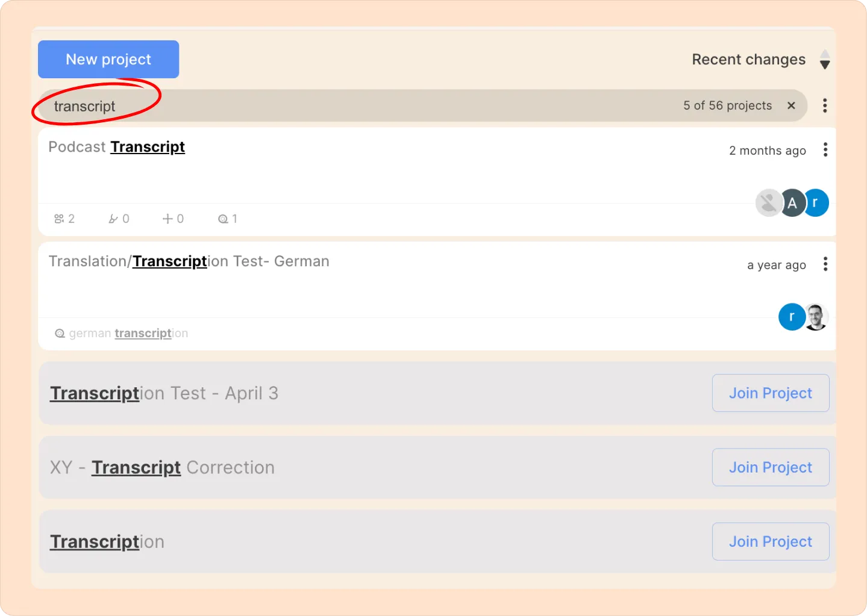View Podcast Transcript's member count
Viewport: 867px width, 616px height.
click(64, 219)
